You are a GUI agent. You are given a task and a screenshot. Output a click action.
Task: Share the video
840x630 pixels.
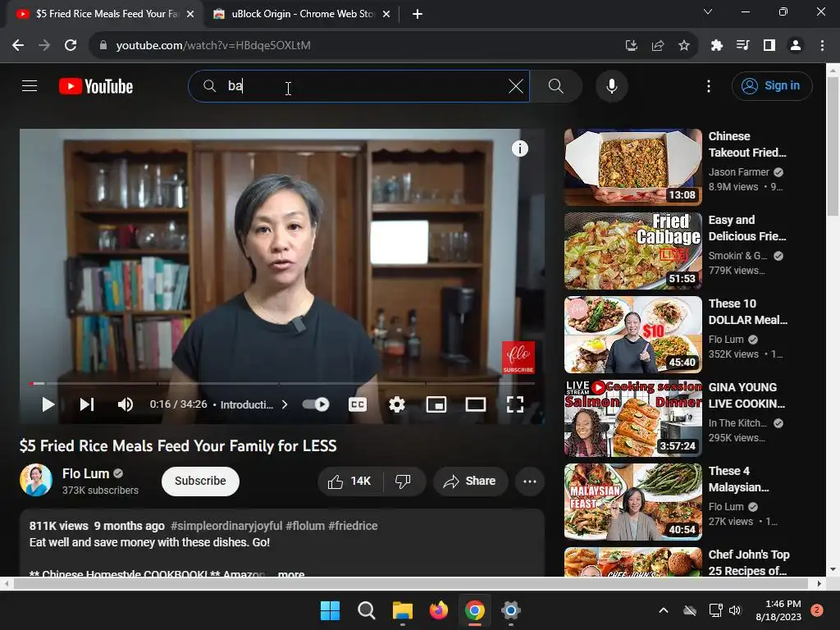coord(470,481)
